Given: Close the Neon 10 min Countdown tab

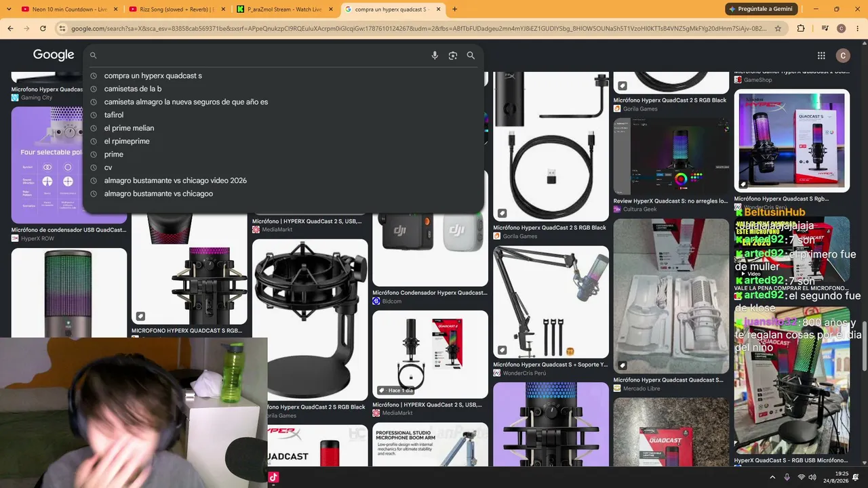Looking at the screenshot, I should click(115, 9).
